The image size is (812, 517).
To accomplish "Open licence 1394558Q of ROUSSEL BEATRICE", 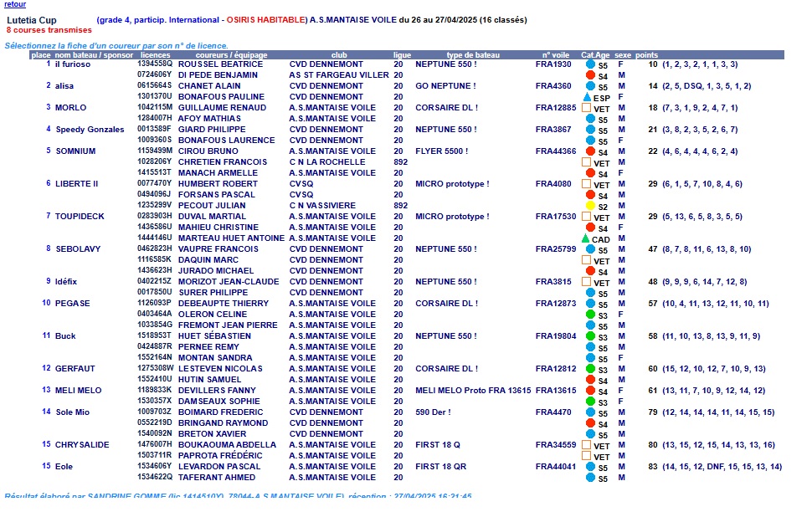I will click(x=155, y=64).
